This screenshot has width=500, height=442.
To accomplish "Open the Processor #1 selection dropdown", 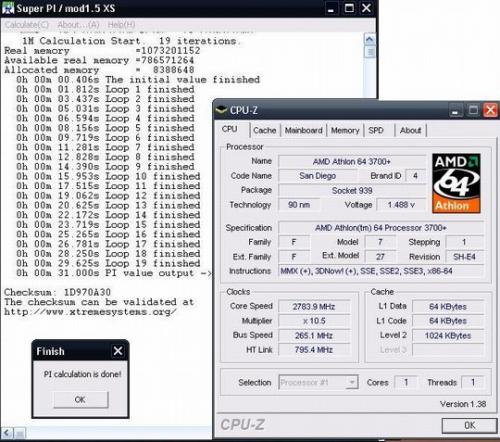I will pyautogui.click(x=318, y=382).
